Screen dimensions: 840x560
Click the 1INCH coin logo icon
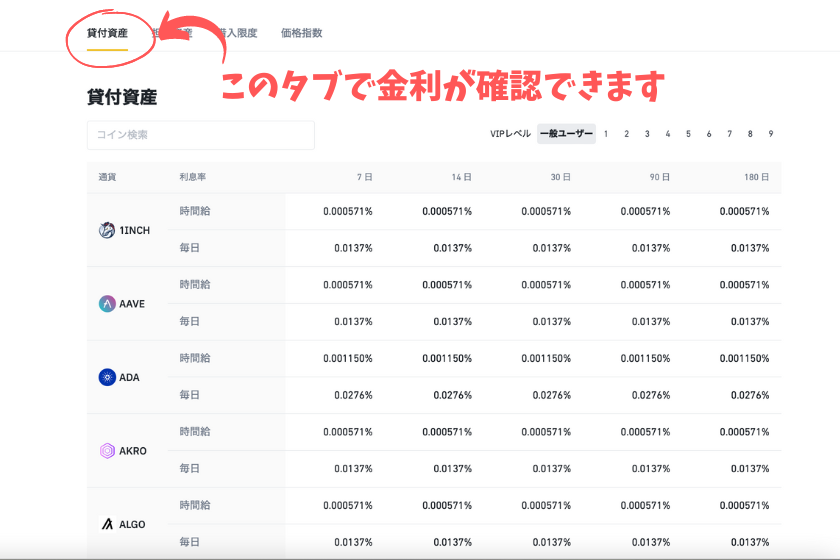[107, 230]
